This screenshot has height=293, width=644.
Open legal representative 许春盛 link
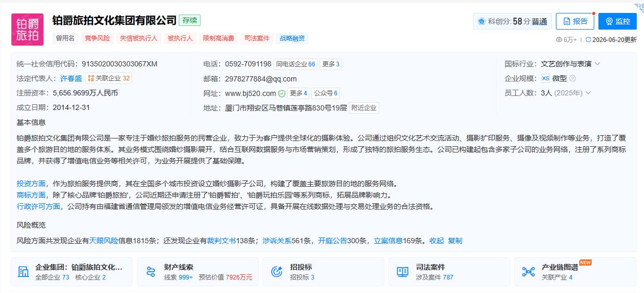(x=71, y=78)
